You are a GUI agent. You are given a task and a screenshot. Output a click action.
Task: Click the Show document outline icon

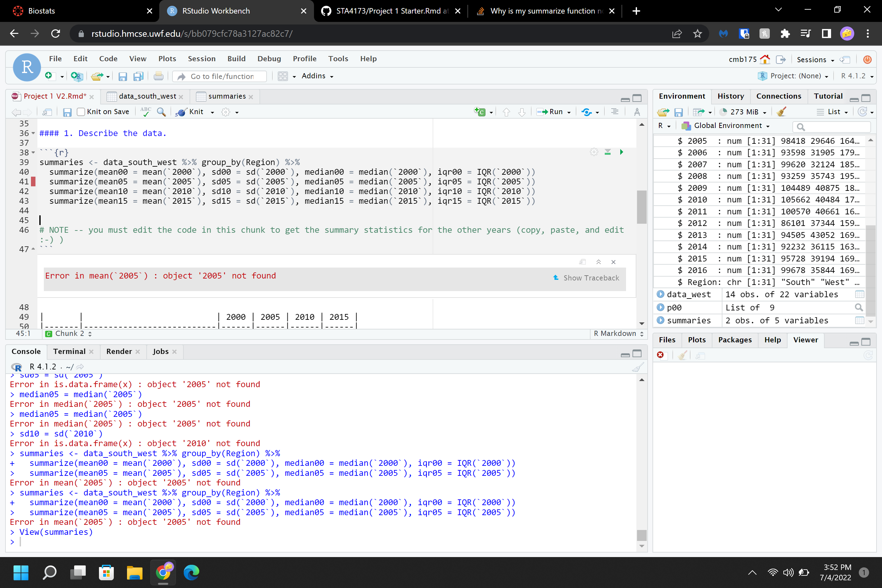(x=615, y=111)
